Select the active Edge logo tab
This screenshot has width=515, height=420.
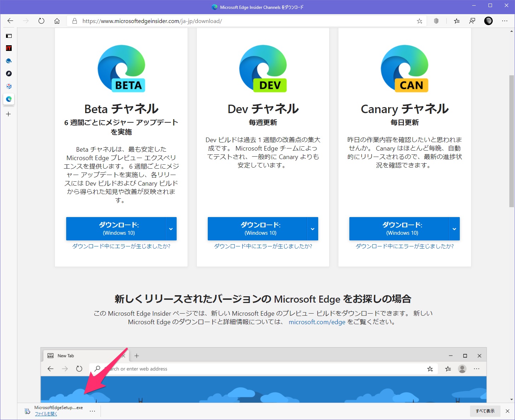(x=9, y=99)
